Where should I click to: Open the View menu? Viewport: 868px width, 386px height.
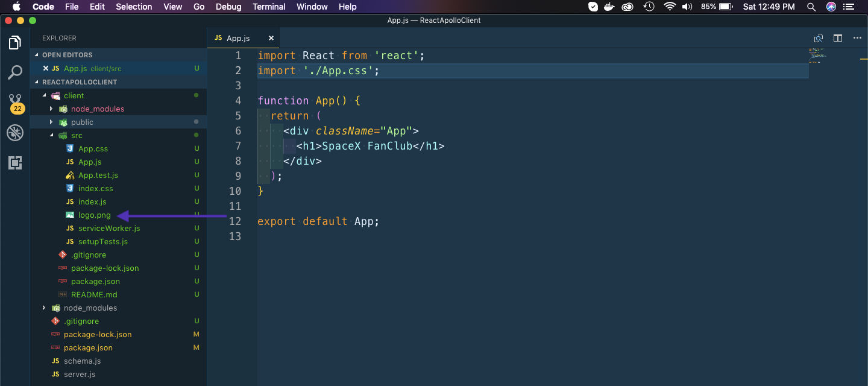pyautogui.click(x=173, y=7)
